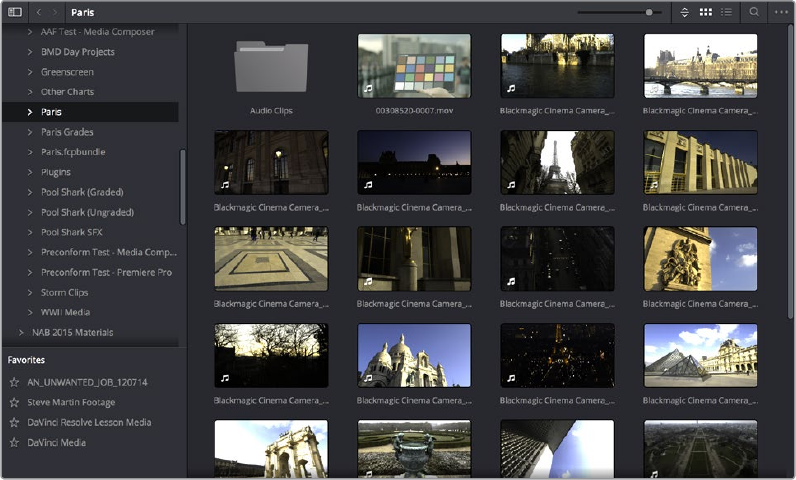Viewport: 796px width, 480px height.
Task: Click the 00308520-0007.mov filename
Action: (x=414, y=111)
